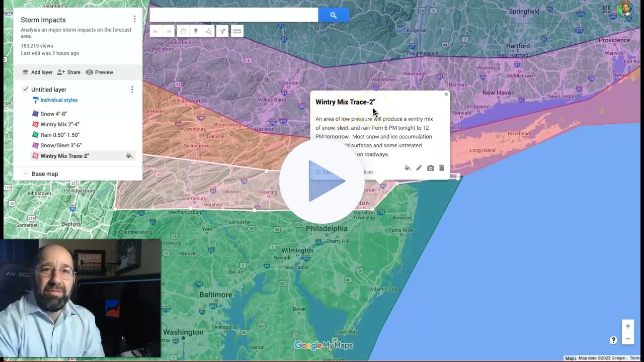Select the Draw a line tool
Image resolution: width=644 pixels, height=362 pixels.
pos(209,31)
